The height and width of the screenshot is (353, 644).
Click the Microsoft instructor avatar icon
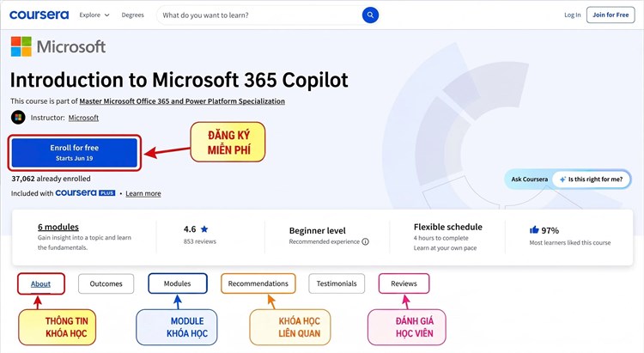click(x=18, y=118)
